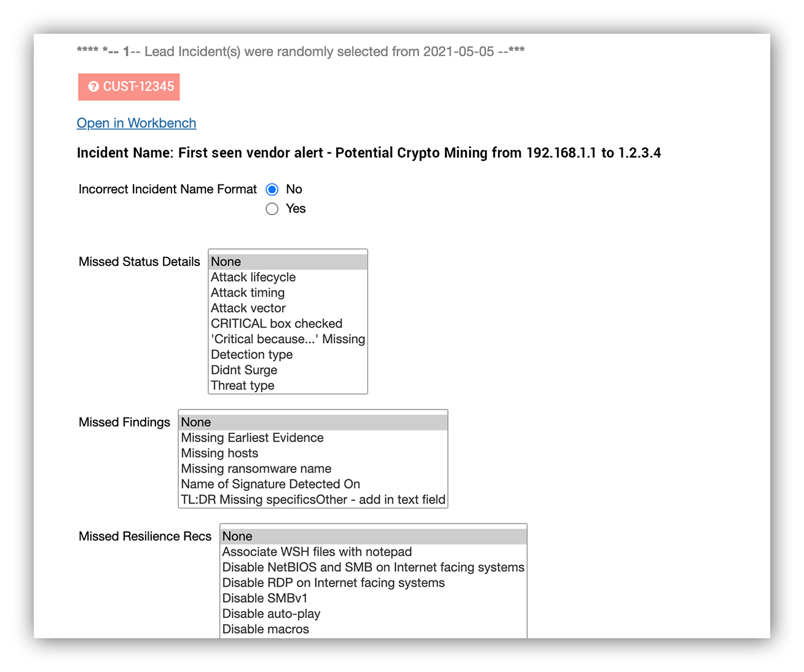This screenshot has height=672, width=804.
Task: Select Detection type option
Action: point(288,354)
